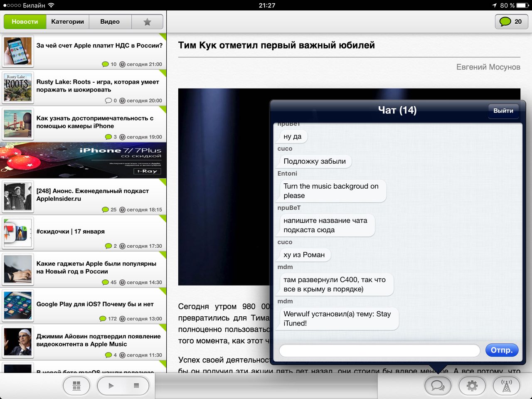This screenshot has height=399, width=532.
Task: Tap article headline 'Тим Кук отметил первый важный юбилей'
Action: click(276, 45)
